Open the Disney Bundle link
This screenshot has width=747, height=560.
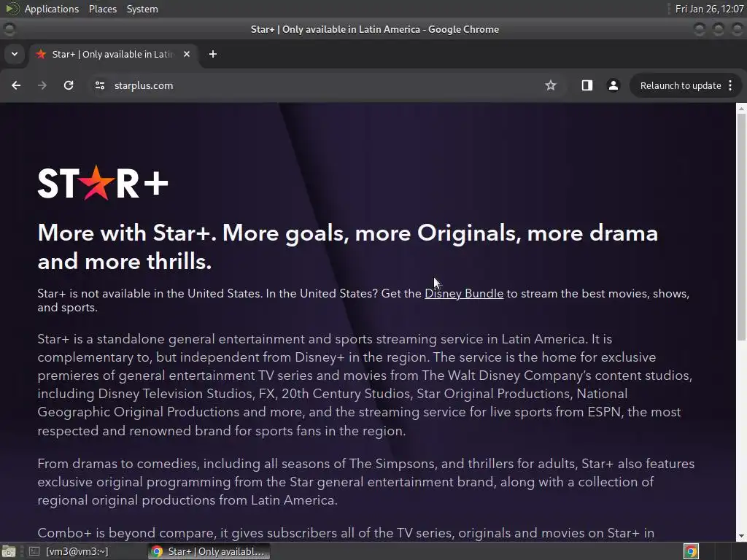pyautogui.click(x=463, y=293)
